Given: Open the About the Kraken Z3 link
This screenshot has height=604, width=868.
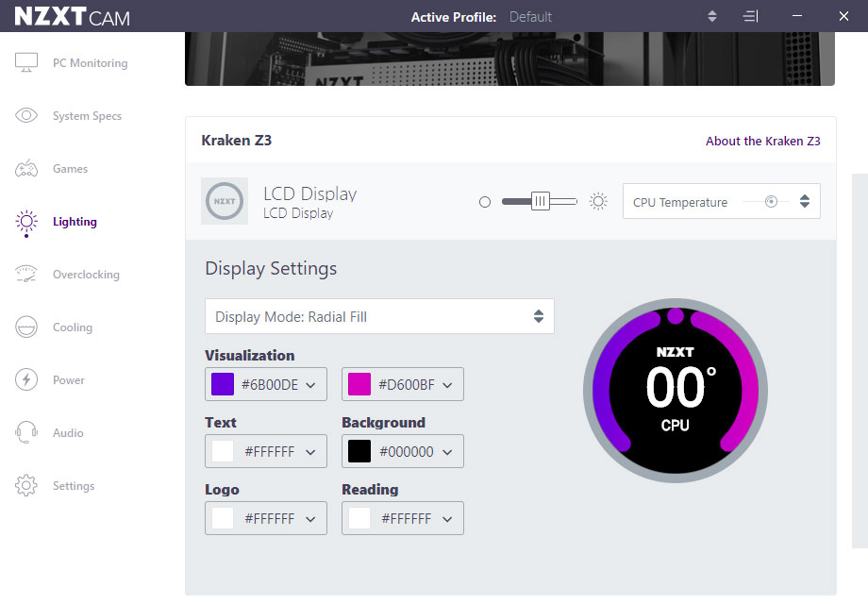Looking at the screenshot, I should (x=763, y=142).
